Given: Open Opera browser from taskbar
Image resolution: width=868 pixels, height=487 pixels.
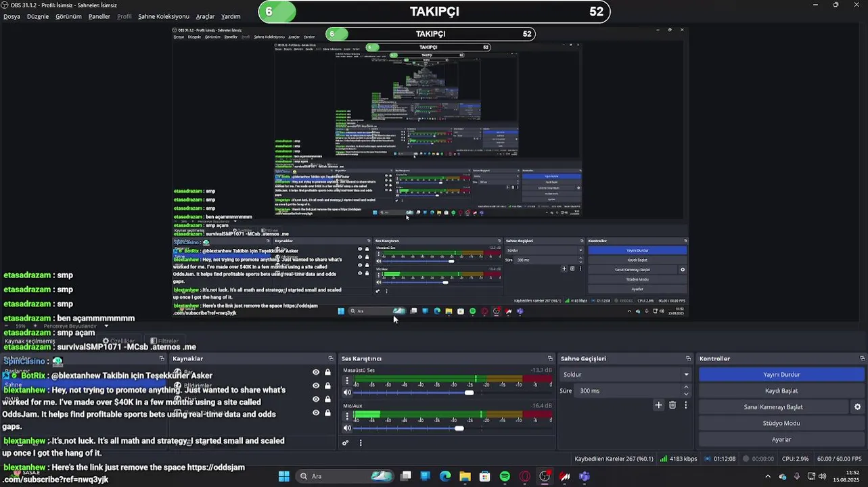Looking at the screenshot, I should click(524, 476).
